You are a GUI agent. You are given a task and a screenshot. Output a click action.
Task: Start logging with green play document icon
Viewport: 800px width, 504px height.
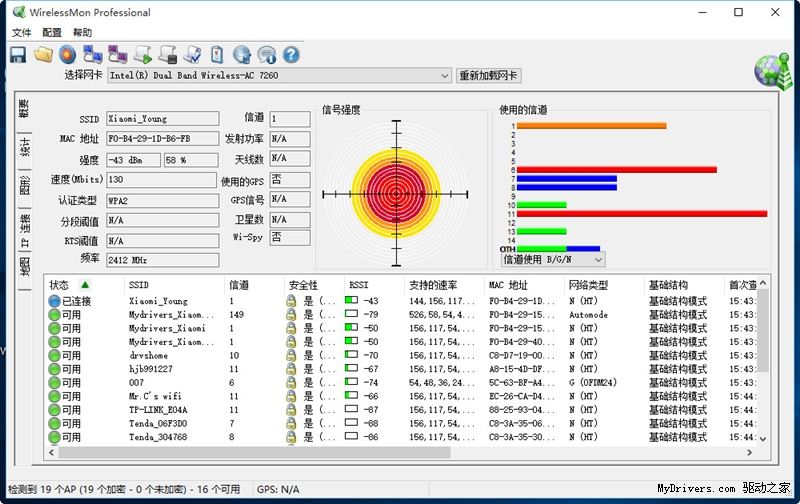point(142,55)
